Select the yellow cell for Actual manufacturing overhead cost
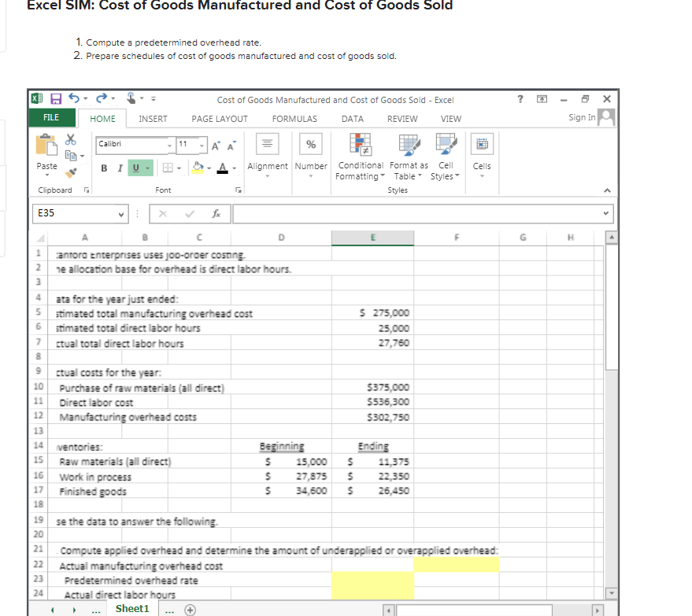Screen dimensions: 692x616 [457, 565]
